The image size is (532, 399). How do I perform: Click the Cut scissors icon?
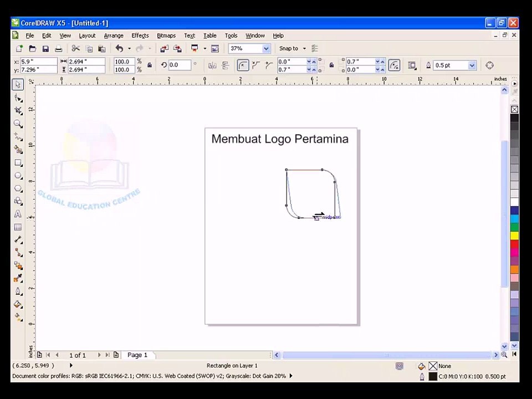click(x=76, y=49)
